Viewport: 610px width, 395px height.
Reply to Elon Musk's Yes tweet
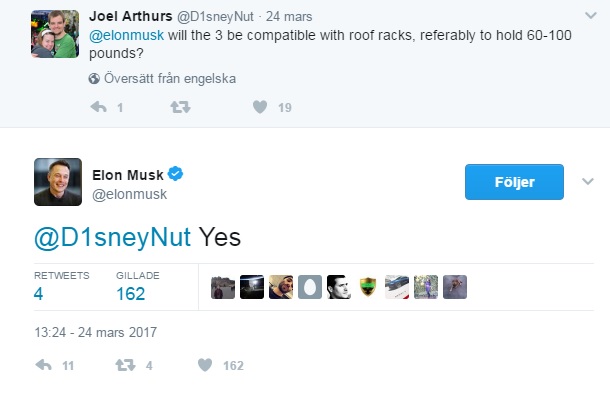43,365
